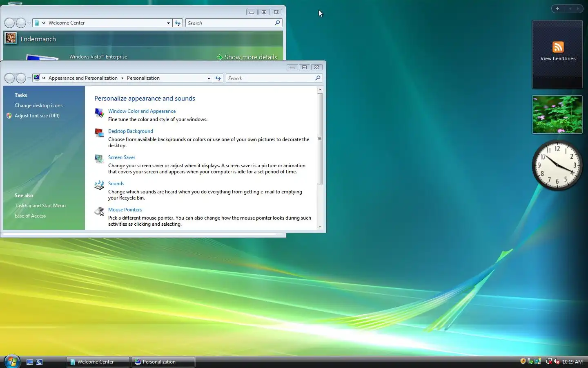Click the Personalization scrollbar thumb
This screenshot has width=588, height=368.
coord(320,139)
